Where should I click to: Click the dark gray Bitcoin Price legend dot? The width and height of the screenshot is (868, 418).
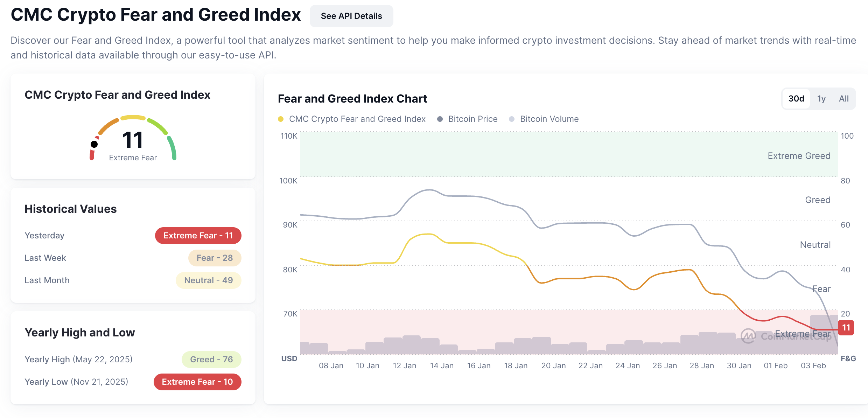440,119
